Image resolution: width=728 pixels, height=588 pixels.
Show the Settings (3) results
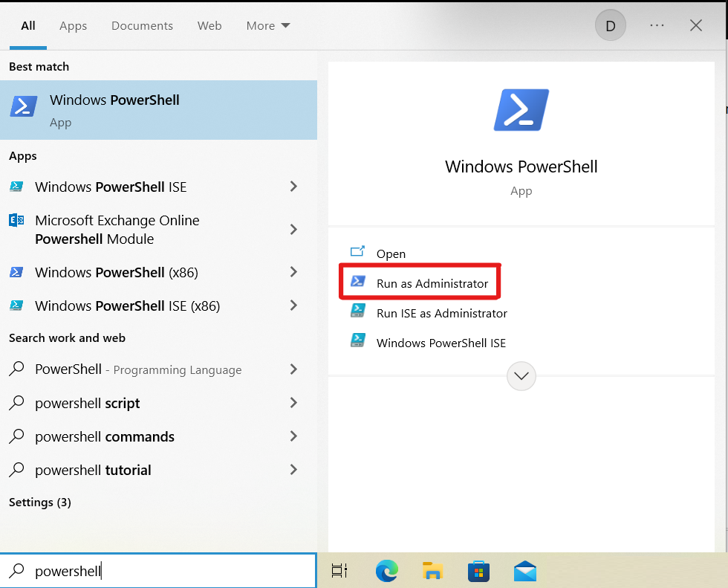(40, 503)
